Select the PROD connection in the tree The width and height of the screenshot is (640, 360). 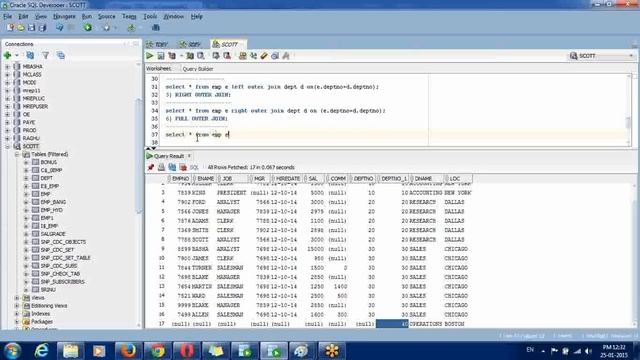[x=29, y=130]
